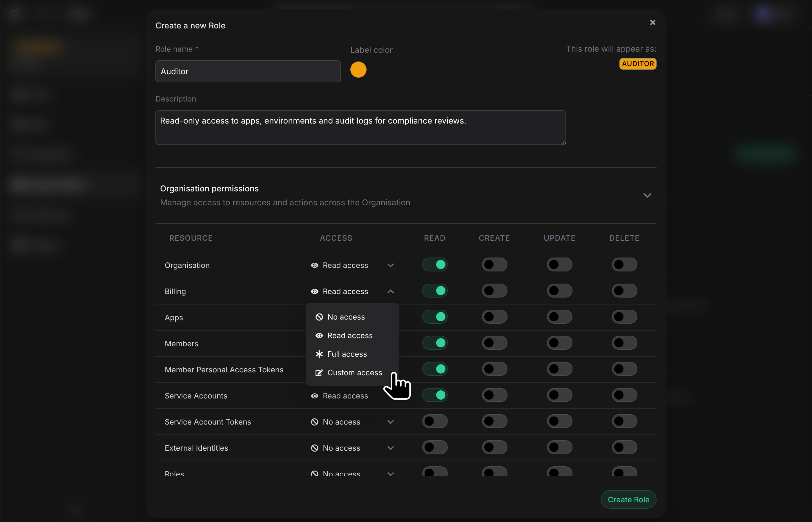The image size is (812, 522).
Task: Enable the Members Create toggle
Action: (x=494, y=343)
